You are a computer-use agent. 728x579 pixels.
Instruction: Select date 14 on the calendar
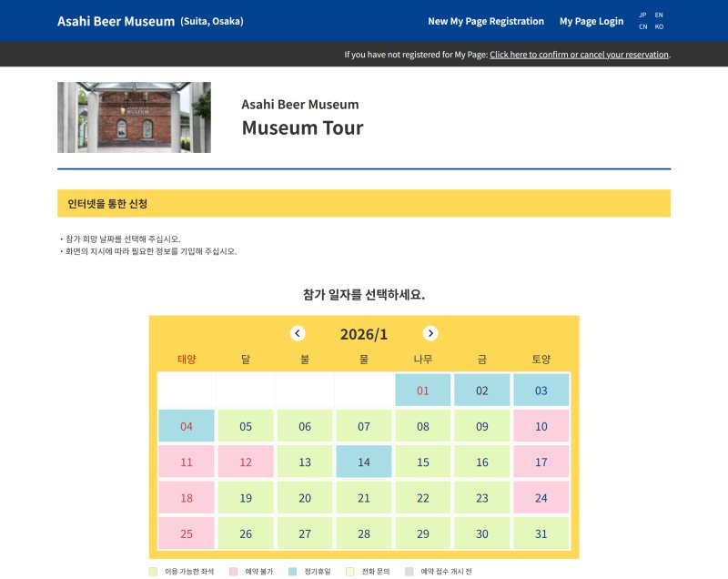[x=364, y=462]
